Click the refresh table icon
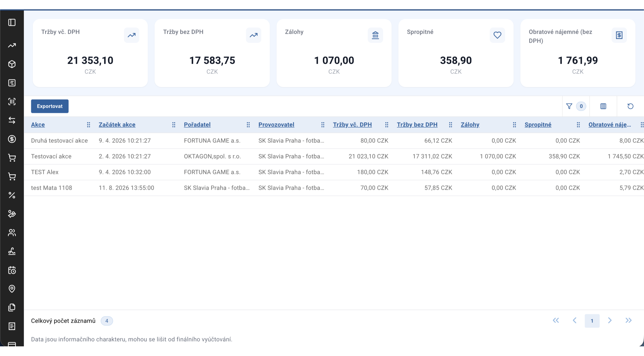Image resolution: width=644 pixels, height=356 pixels. (x=630, y=106)
